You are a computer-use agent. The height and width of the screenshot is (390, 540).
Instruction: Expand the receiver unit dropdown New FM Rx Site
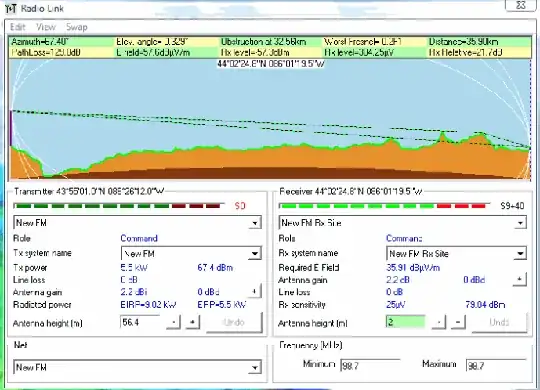[x=520, y=223]
